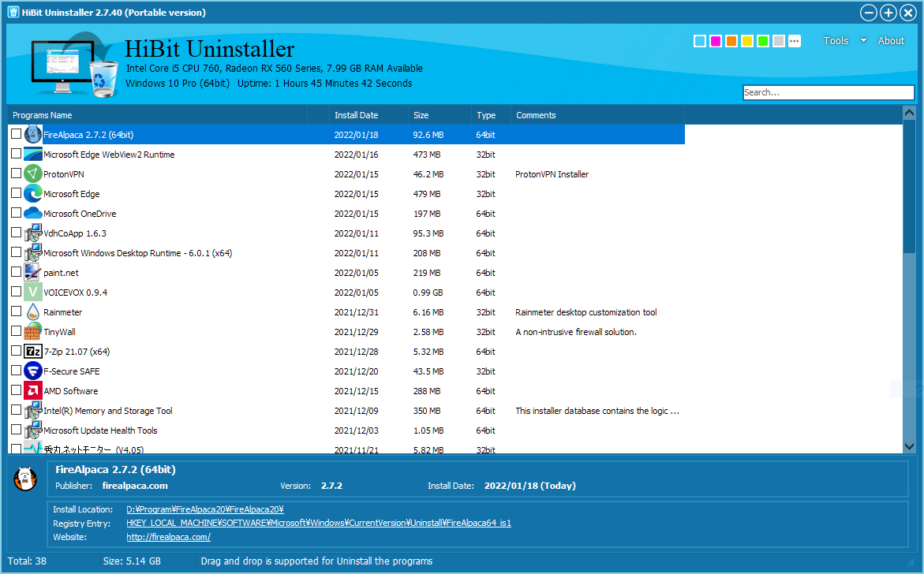Image resolution: width=924 pixels, height=574 pixels.
Task: Click the ProtonVPN program icon
Action: (33, 173)
